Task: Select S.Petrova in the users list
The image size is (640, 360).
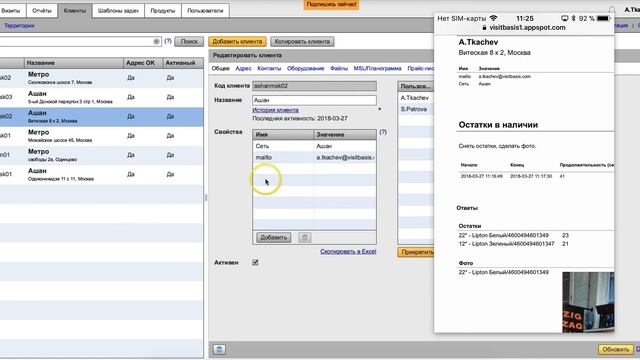Action: (x=416, y=109)
